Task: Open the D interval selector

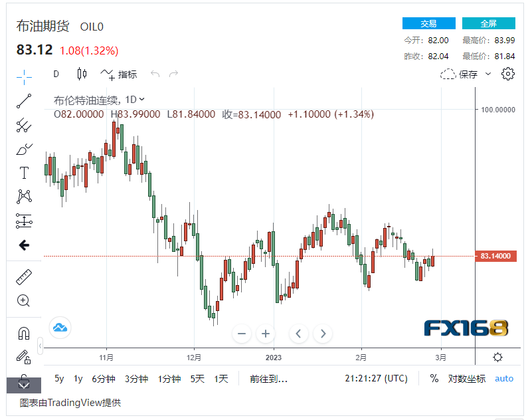Action: (56, 74)
